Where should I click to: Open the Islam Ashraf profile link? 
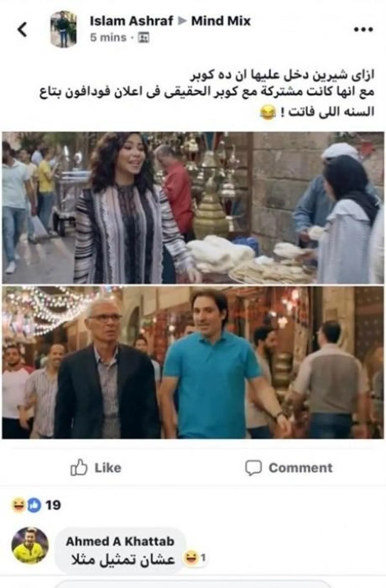[x=132, y=21]
